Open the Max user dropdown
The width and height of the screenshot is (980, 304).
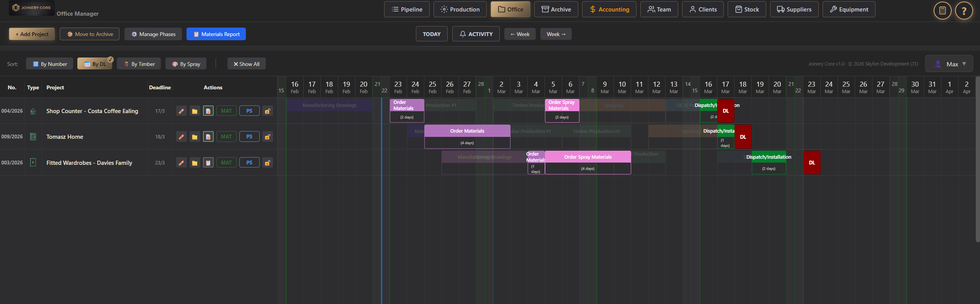tap(949, 64)
